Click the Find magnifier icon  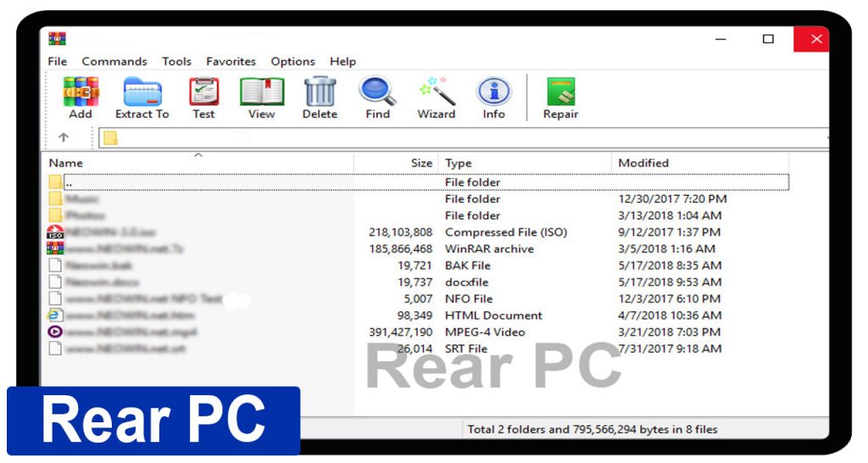[x=377, y=92]
